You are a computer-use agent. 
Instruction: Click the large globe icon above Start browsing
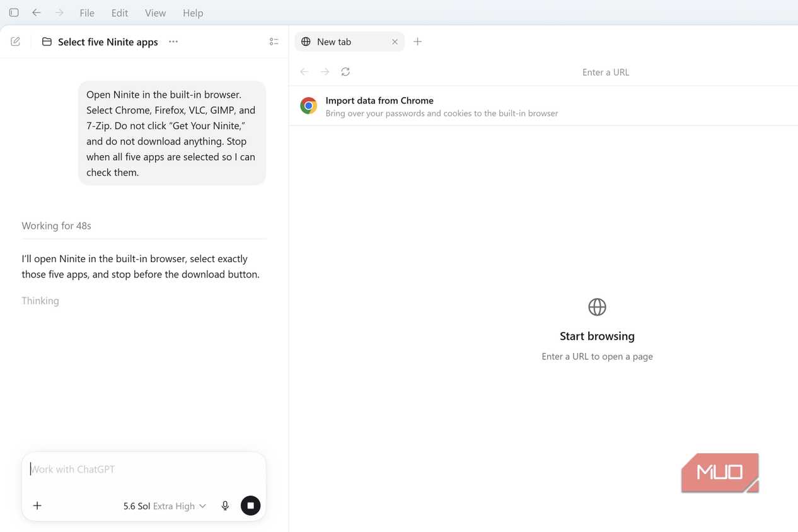coord(597,307)
